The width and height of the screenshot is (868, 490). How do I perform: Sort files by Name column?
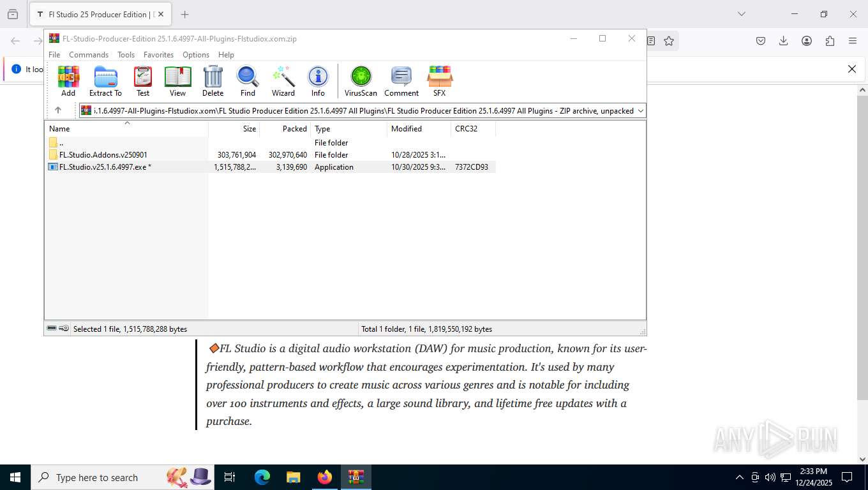[126, 128]
